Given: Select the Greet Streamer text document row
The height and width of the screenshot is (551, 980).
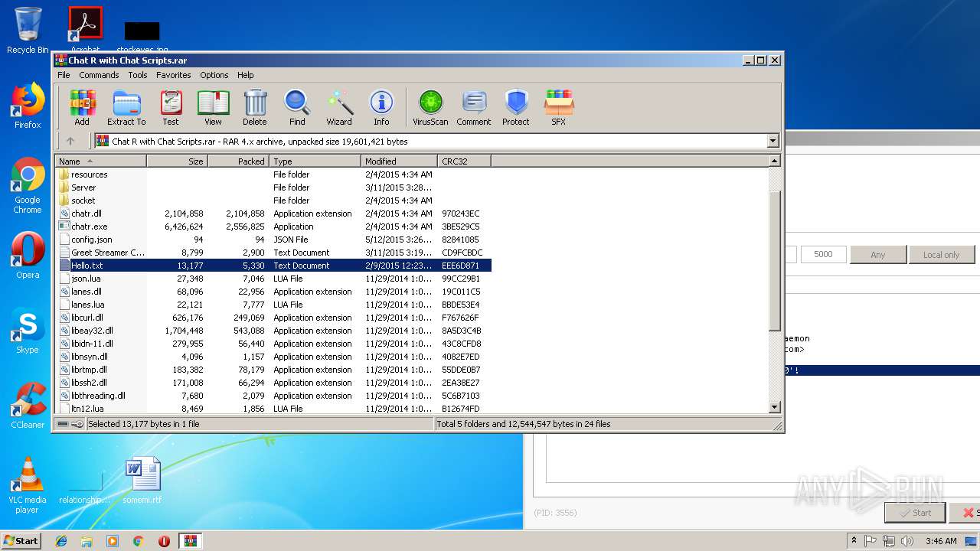Looking at the screenshot, I should click(x=273, y=253).
